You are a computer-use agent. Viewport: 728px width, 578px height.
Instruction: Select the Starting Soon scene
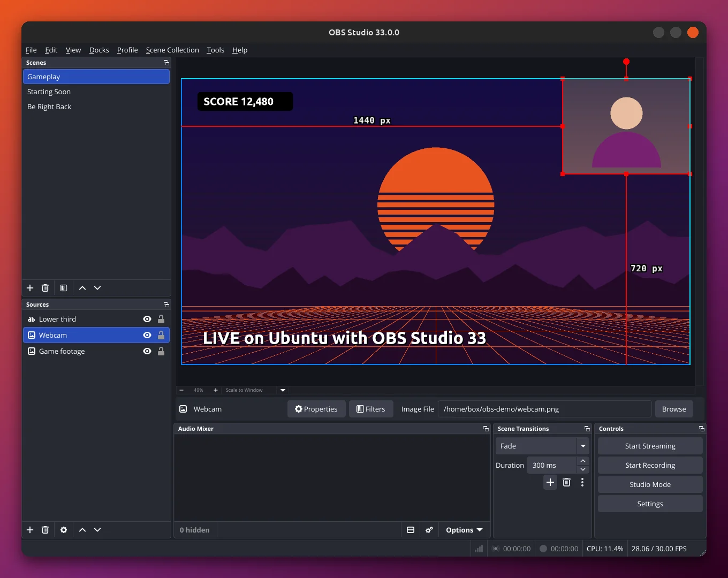(96, 92)
